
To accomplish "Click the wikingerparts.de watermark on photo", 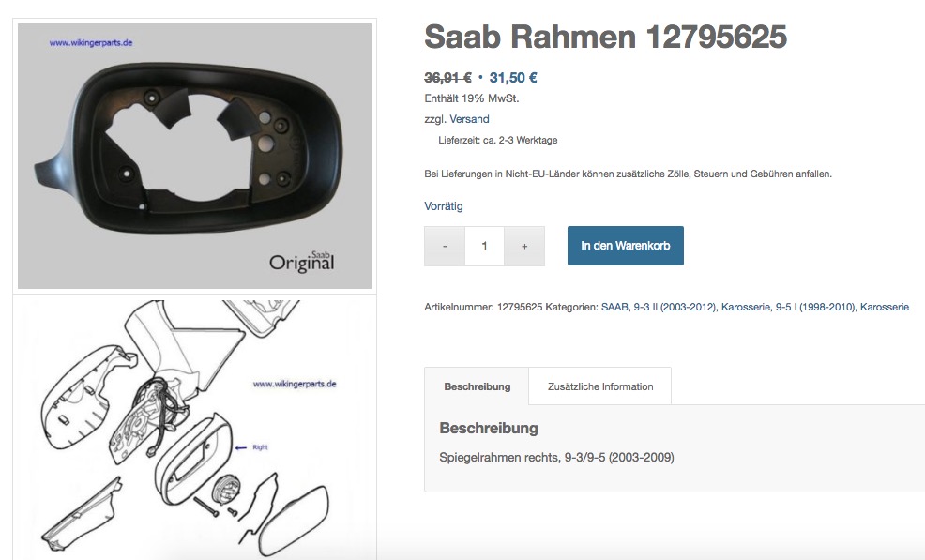I will tap(91, 42).
